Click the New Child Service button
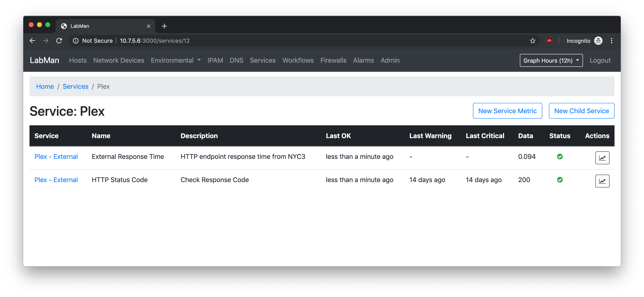This screenshot has width=644, height=297. coord(581,111)
